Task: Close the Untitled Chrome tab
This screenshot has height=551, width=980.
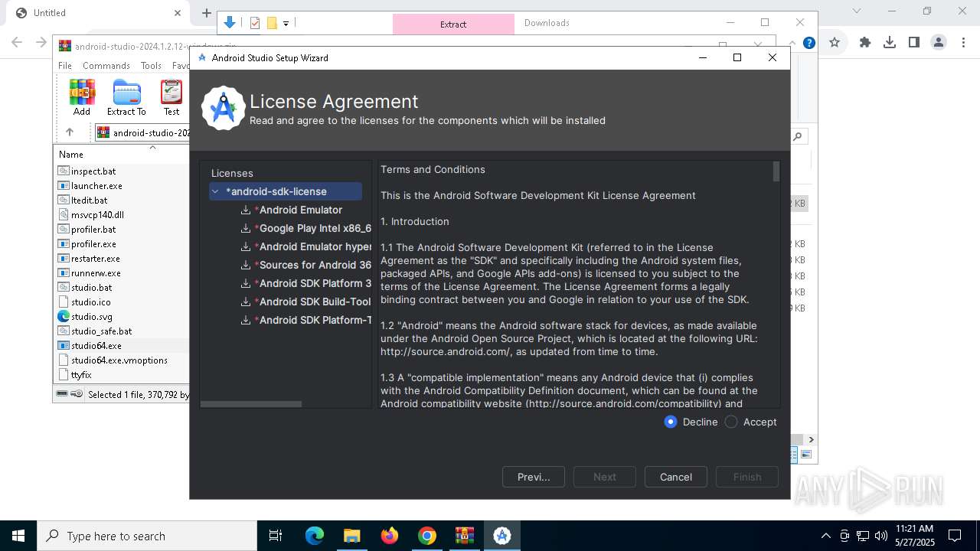Action: (x=178, y=13)
